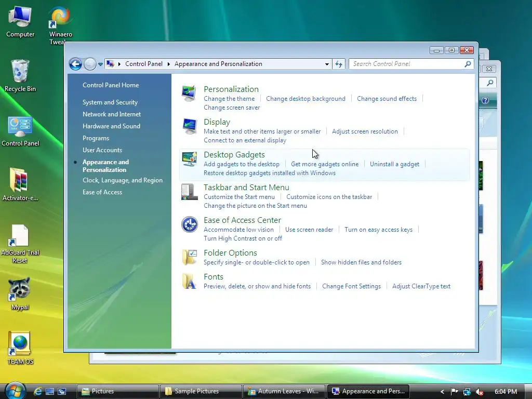Click the 6:04 PM system clock
Viewport: 532px width, 399px height.
coord(506,392)
